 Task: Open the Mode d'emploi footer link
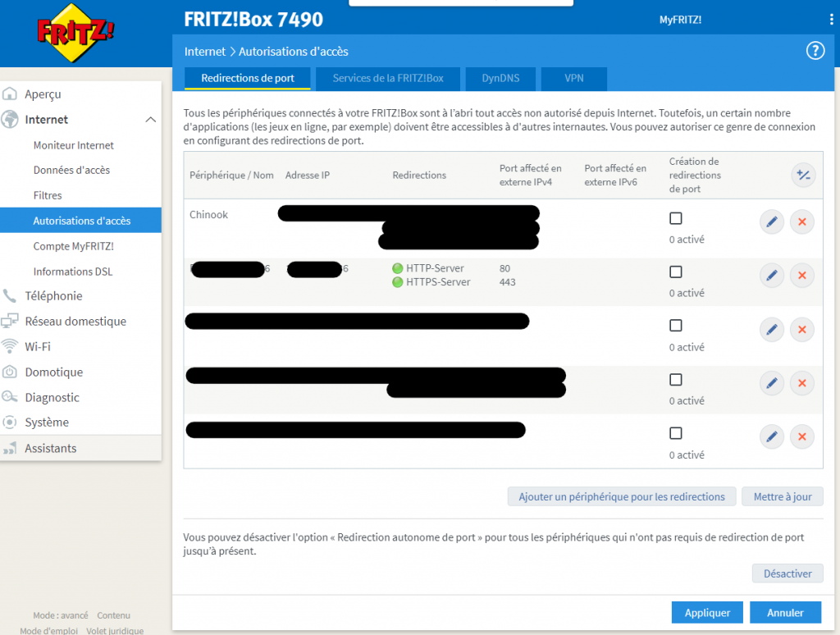(48, 631)
